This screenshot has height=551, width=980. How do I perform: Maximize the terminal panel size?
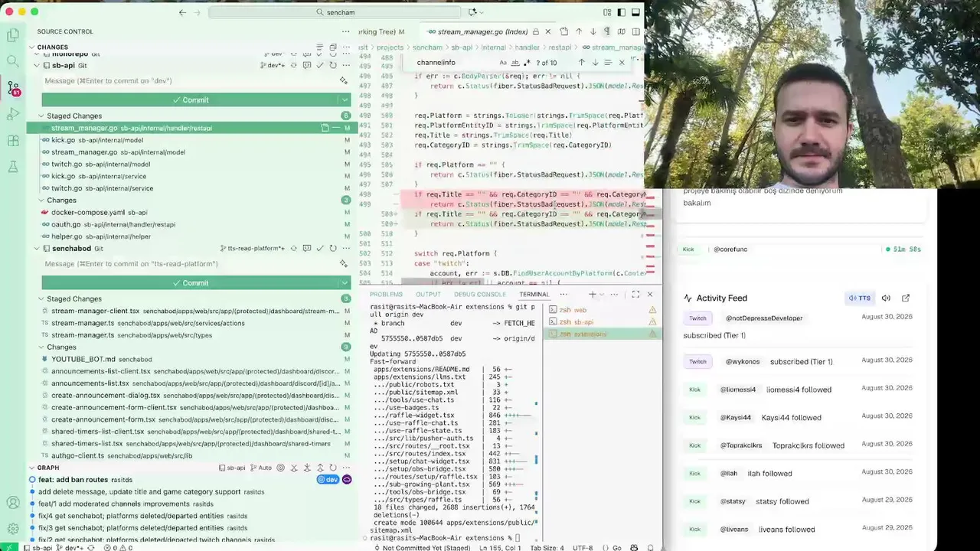635,295
